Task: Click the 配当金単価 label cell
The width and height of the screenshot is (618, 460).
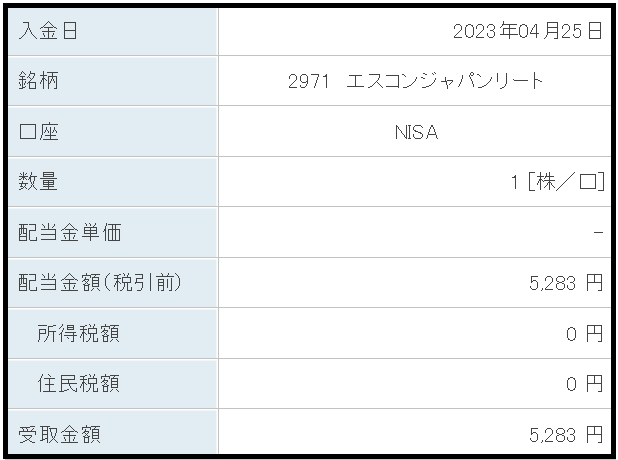Action: click(113, 233)
